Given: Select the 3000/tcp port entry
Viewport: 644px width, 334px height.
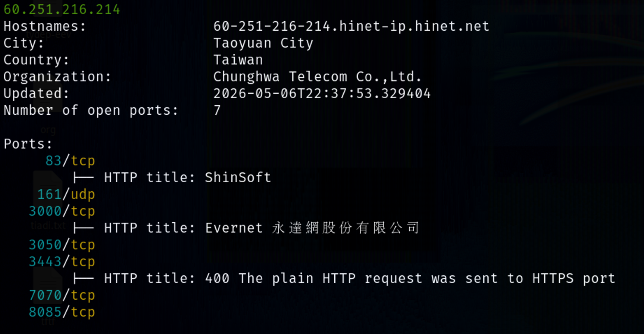Looking at the screenshot, I should pos(62,211).
